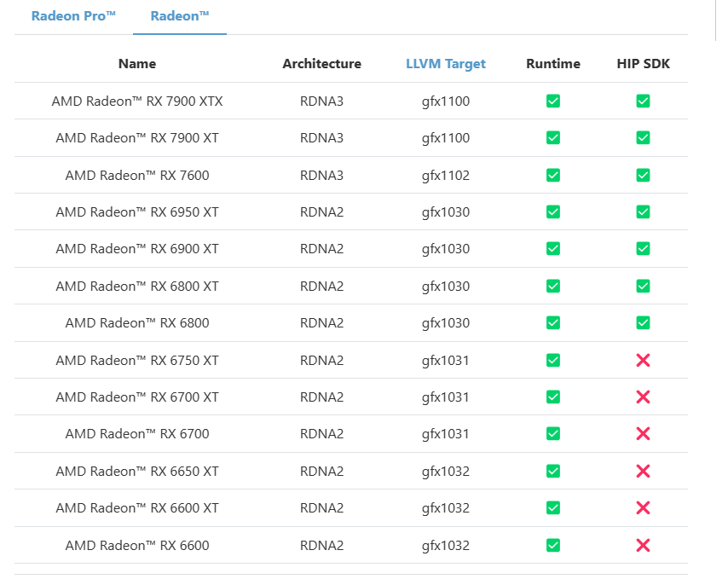728x585 pixels.
Task: Click the Runtime checkmark for RX 6700
Action: (x=553, y=434)
